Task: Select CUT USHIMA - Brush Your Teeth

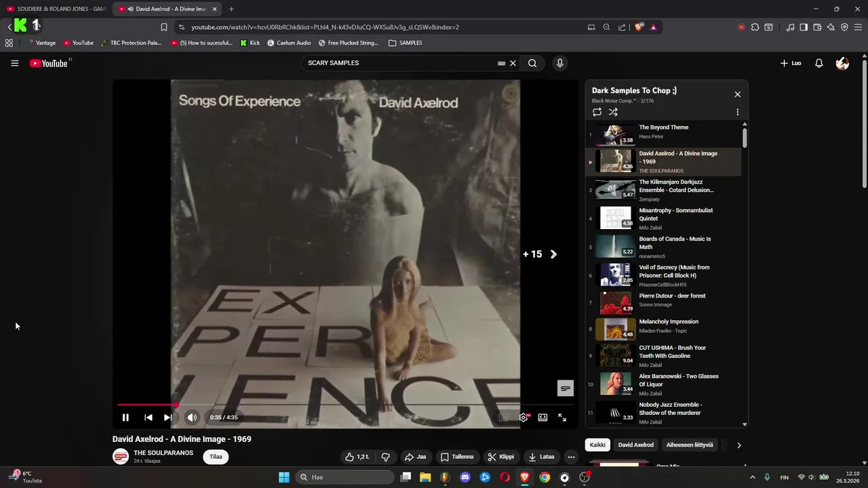Action: coord(663,355)
